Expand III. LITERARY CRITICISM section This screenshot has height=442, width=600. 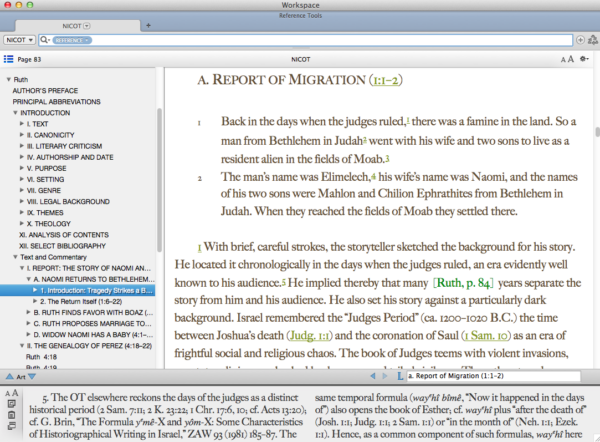coord(22,146)
